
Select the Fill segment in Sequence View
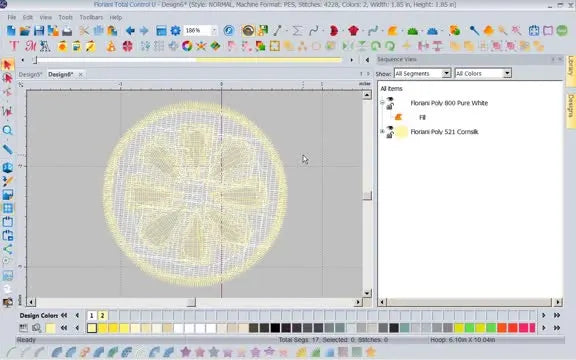(422, 117)
